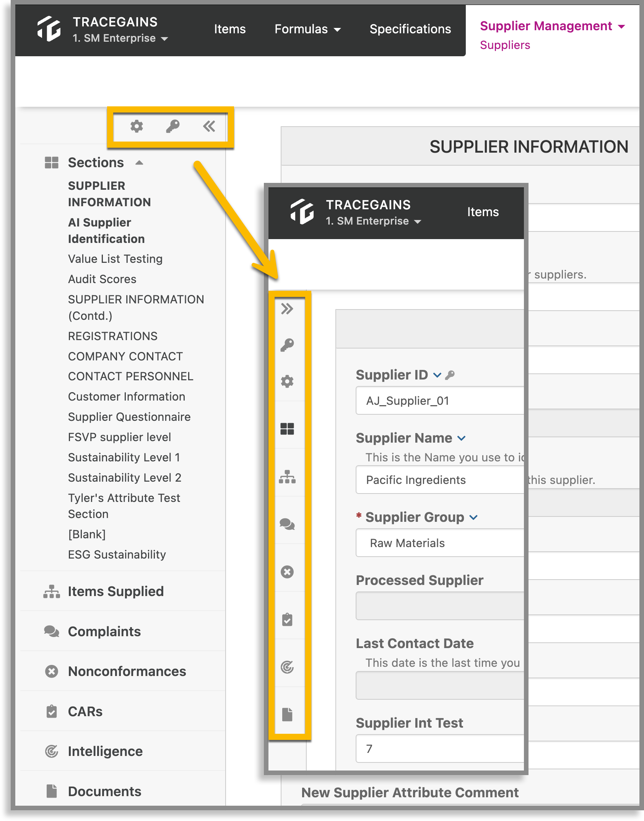Screen dimensions: 644x821
Task: Collapse the sidebar with double left chevrons
Action: coord(209,126)
